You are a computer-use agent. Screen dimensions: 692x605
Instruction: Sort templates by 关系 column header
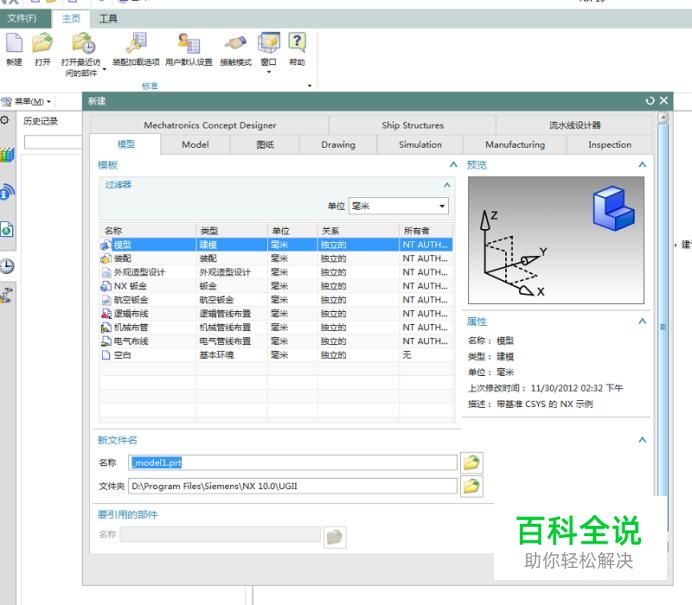pos(358,230)
